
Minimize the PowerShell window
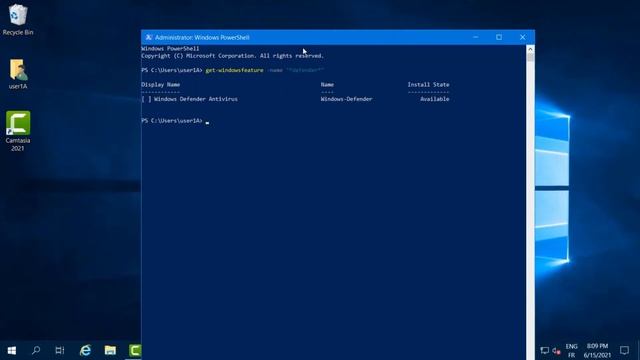coord(476,37)
